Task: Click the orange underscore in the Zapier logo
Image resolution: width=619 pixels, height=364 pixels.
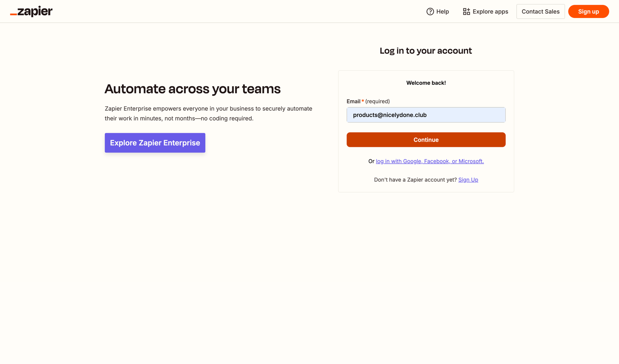Action: [x=13, y=14]
